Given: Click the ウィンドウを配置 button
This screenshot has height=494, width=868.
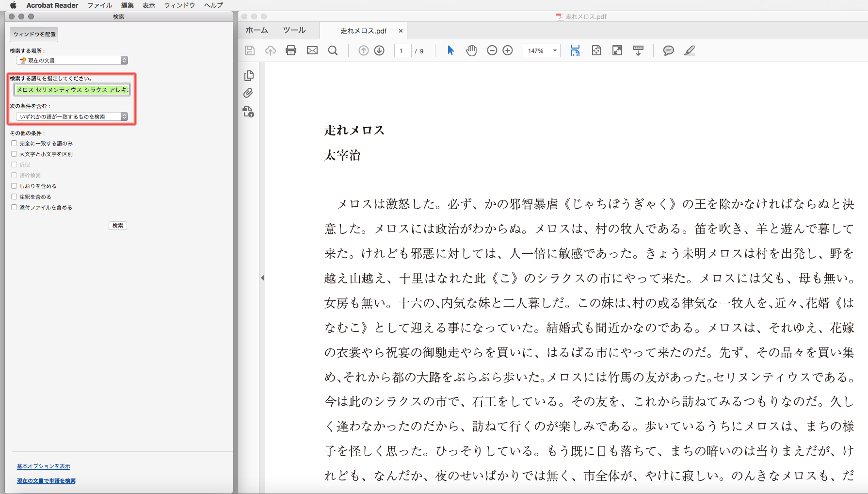Looking at the screenshot, I should pos(34,34).
